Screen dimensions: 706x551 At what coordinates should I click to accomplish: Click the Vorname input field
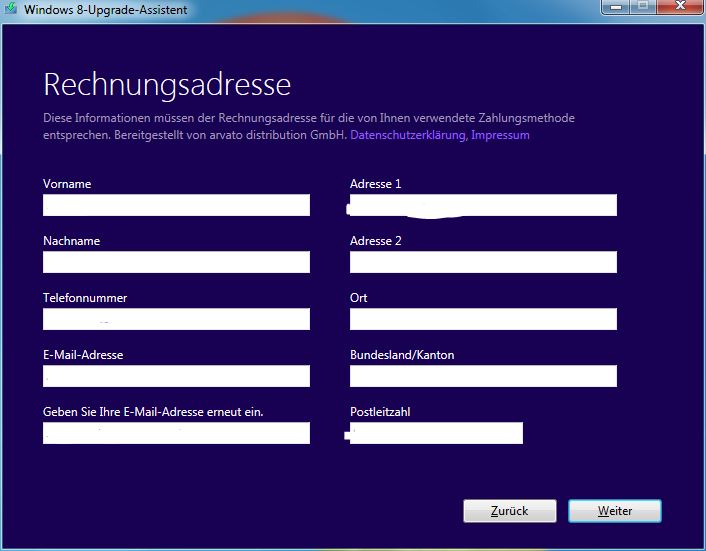tap(176, 205)
